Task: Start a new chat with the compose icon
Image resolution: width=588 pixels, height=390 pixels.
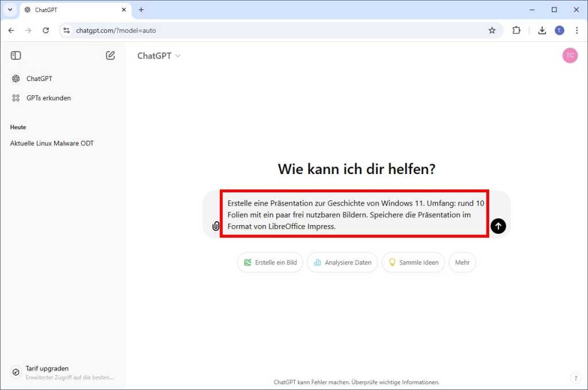Action: (x=110, y=55)
